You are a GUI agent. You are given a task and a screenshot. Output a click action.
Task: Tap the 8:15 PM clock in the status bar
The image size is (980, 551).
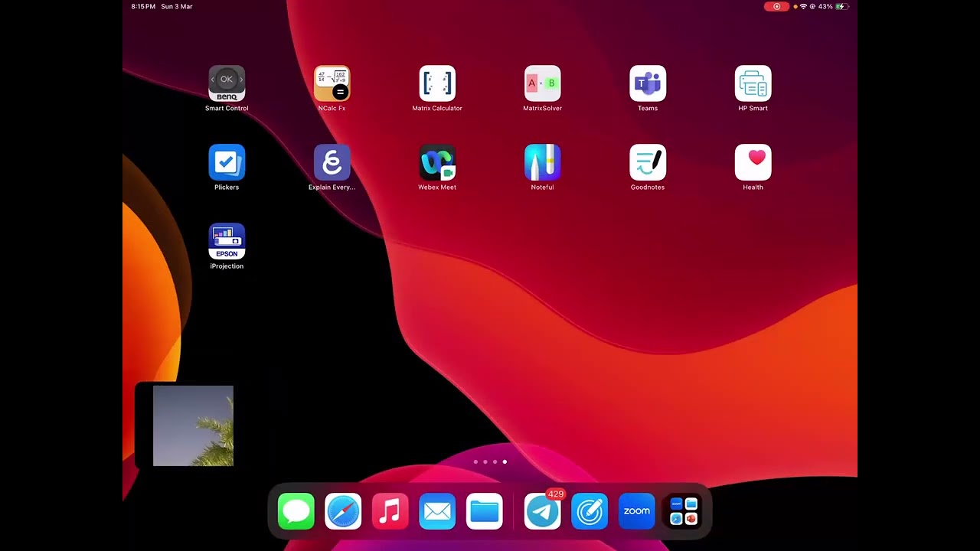[x=143, y=7]
